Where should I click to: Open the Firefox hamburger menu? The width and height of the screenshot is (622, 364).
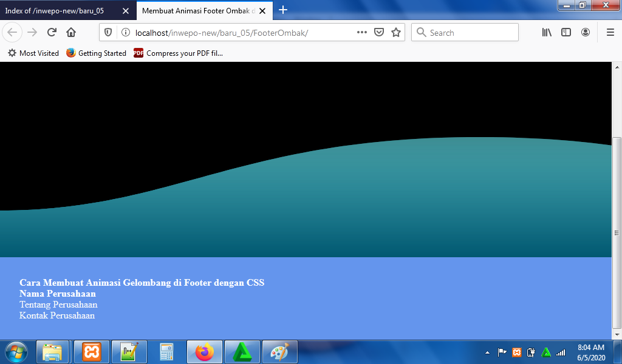(x=610, y=33)
